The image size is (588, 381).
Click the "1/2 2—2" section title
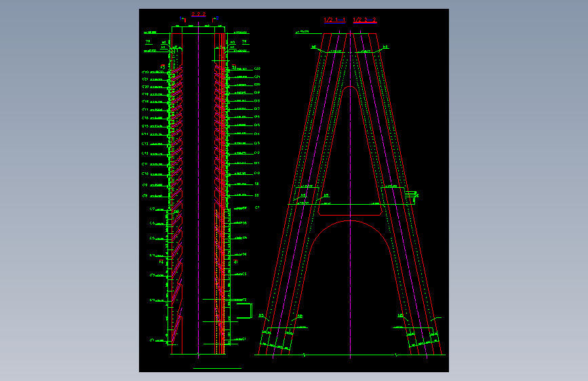click(364, 20)
